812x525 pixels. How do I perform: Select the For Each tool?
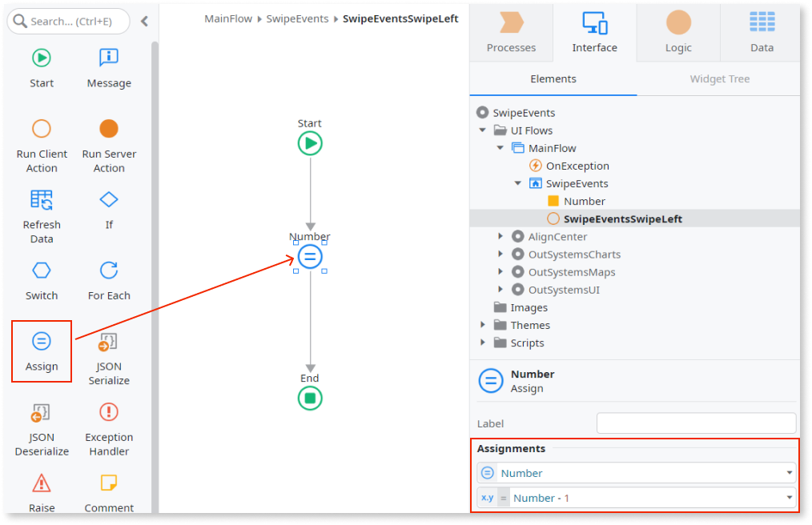pos(108,280)
